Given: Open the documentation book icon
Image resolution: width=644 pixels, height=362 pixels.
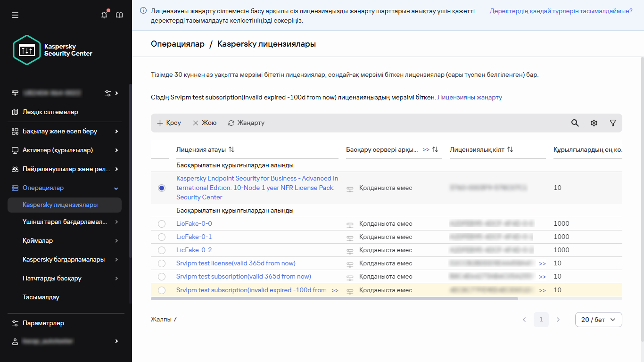Looking at the screenshot, I should pyautogui.click(x=119, y=15).
